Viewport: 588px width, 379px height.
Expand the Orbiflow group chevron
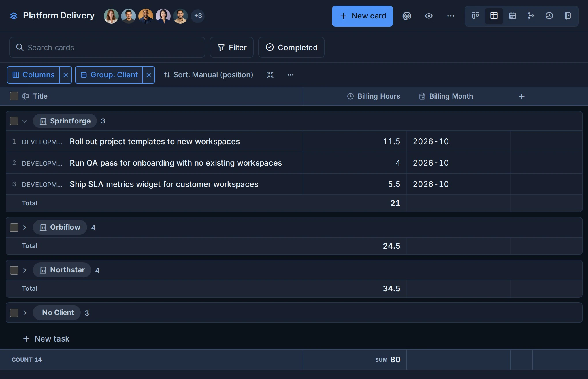coord(25,228)
